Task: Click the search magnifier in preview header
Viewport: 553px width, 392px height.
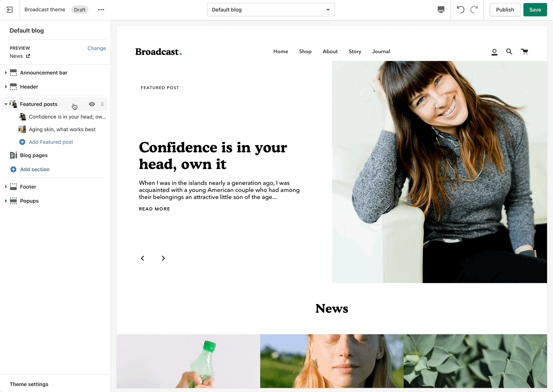Action: click(509, 52)
